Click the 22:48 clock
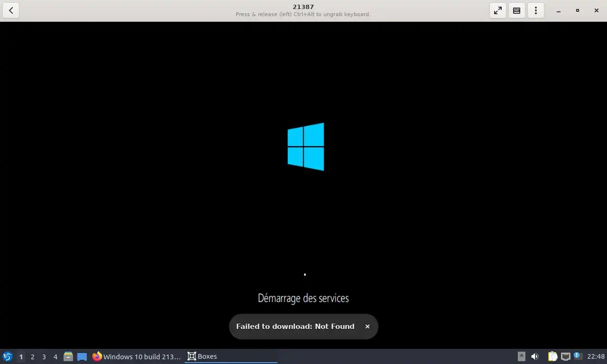Viewport: 607px width, 364px height. point(596,356)
